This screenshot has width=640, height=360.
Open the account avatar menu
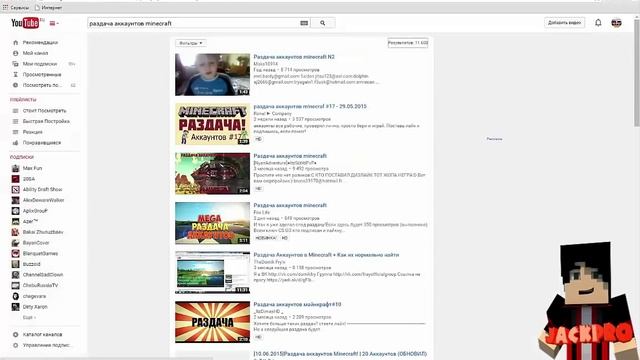click(616, 23)
